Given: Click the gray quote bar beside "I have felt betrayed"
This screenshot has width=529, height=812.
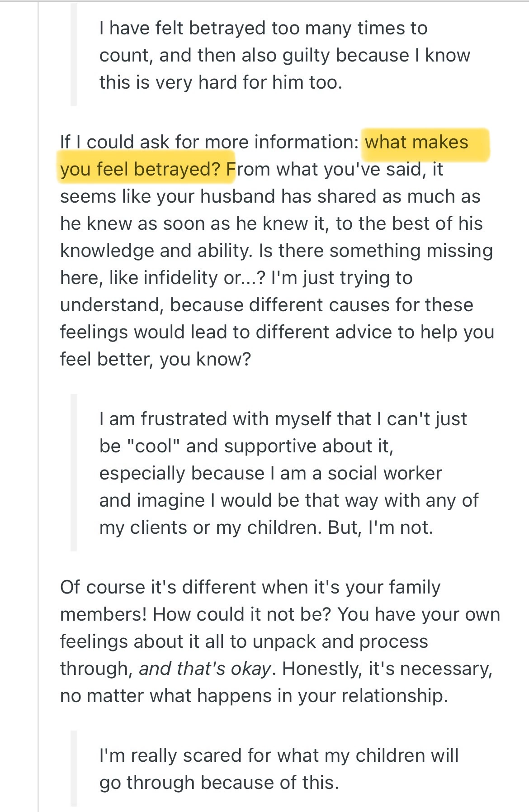Looking at the screenshot, I should [74, 55].
